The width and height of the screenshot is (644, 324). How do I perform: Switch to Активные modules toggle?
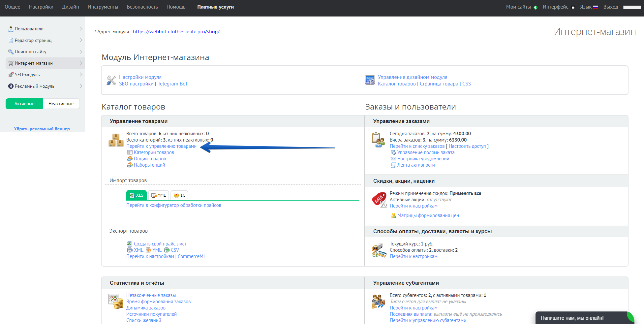[x=24, y=104]
